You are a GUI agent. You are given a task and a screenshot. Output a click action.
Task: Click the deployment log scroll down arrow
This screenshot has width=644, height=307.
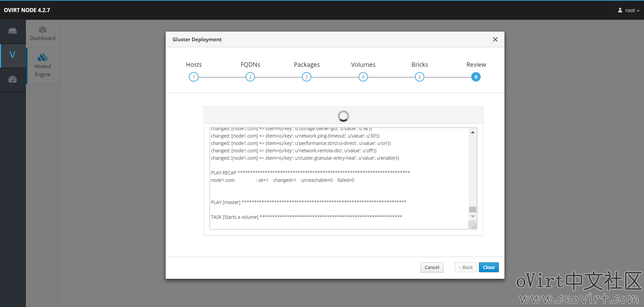[473, 216]
